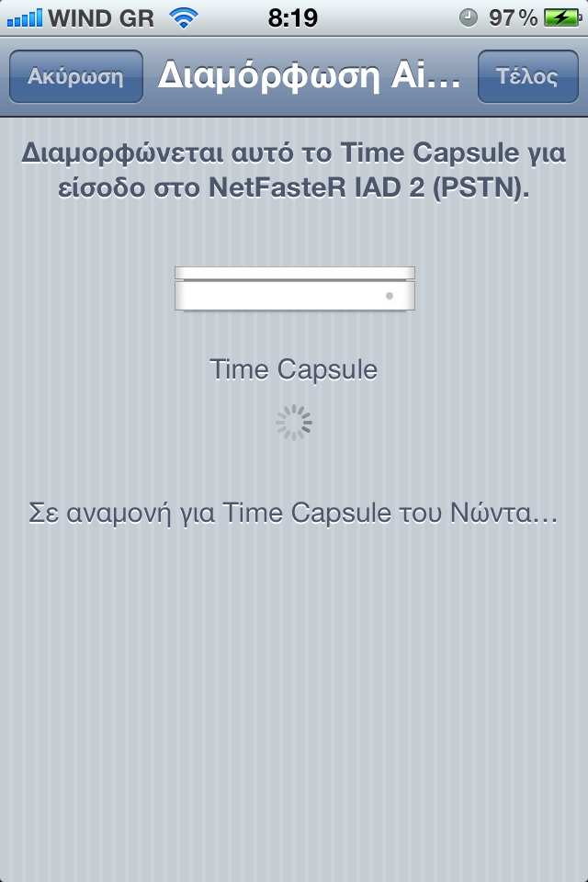588x882 pixels.
Task: Tap the Wi-Fi status icon
Action: tap(184, 18)
